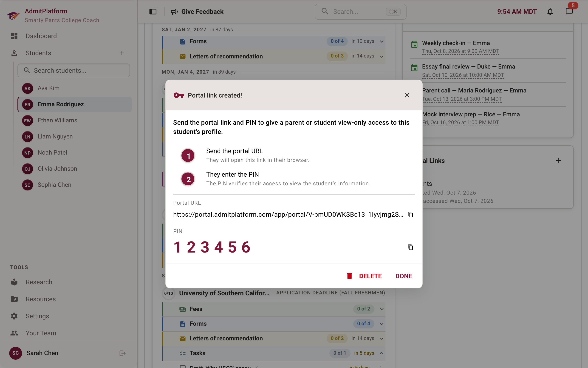Select student Emma Rodriguez
Viewport: 588px width, 368px height.
(74, 104)
